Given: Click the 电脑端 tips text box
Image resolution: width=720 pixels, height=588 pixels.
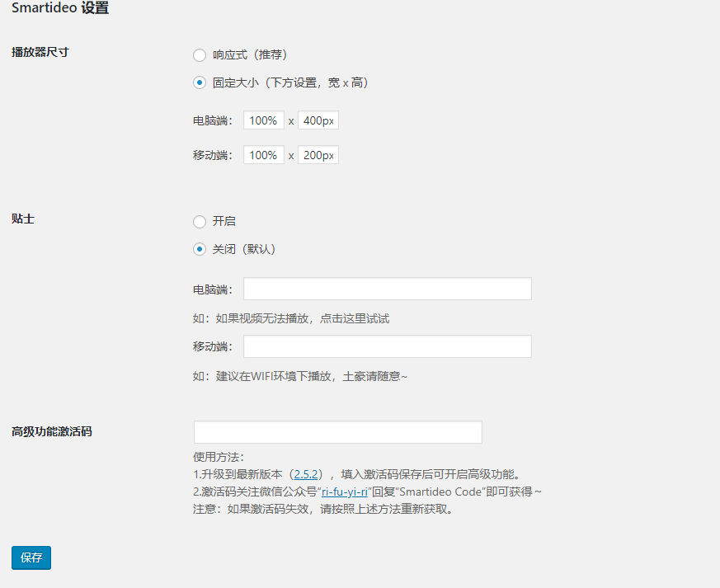Looking at the screenshot, I should pos(387,289).
